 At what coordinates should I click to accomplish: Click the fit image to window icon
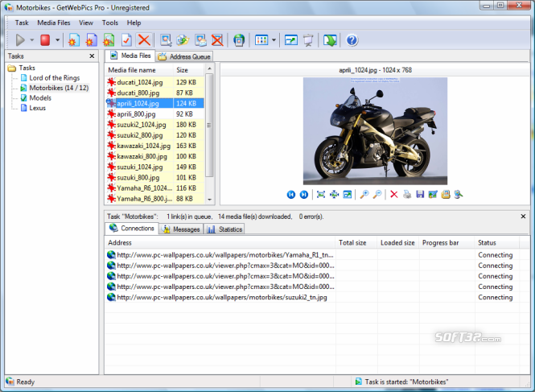coord(321,195)
